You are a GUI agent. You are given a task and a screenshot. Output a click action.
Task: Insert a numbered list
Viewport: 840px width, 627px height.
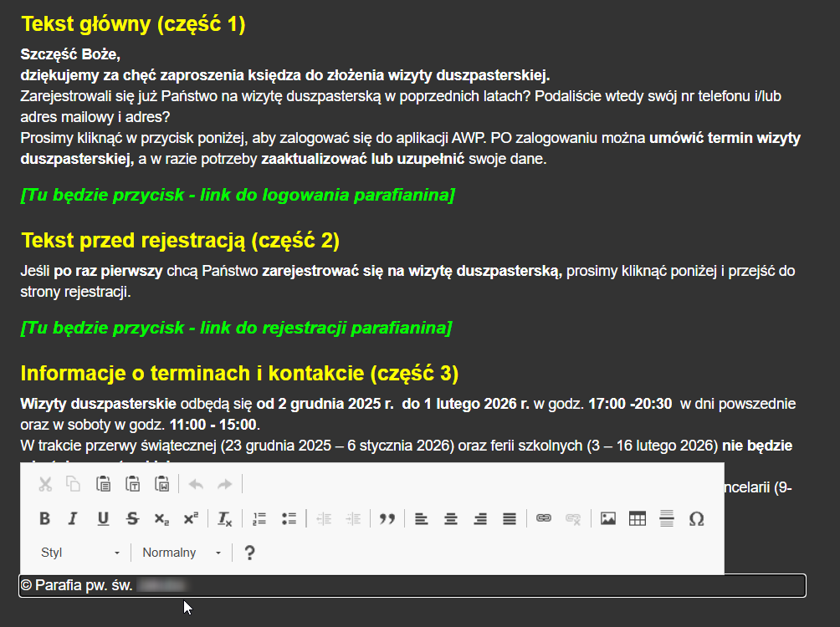(259, 519)
